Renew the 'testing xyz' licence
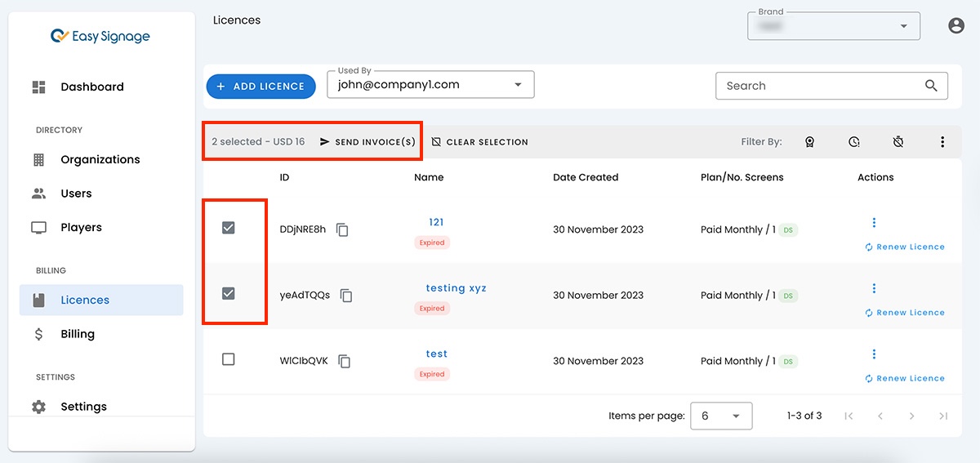 coord(905,313)
